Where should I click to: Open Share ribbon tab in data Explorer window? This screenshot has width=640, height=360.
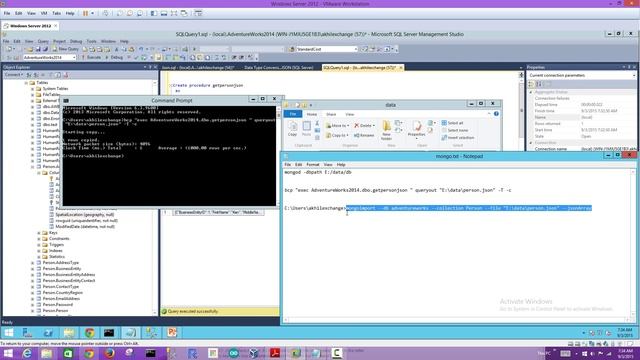(x=331, y=114)
